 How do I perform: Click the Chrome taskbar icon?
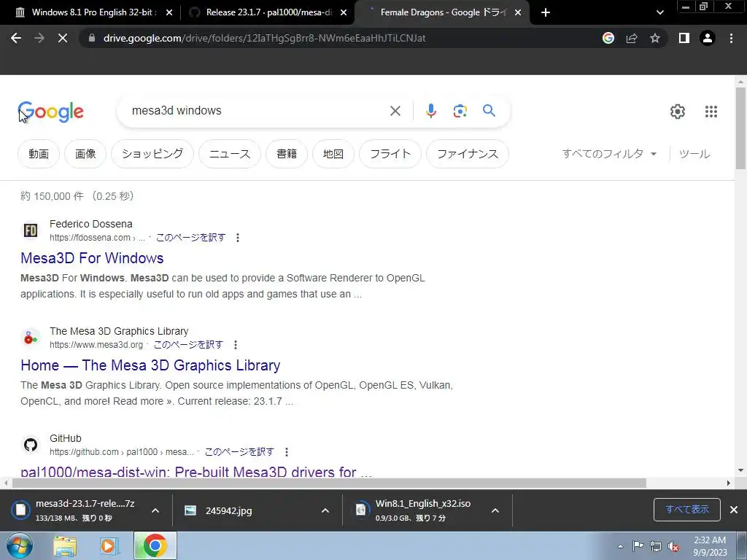(x=155, y=545)
